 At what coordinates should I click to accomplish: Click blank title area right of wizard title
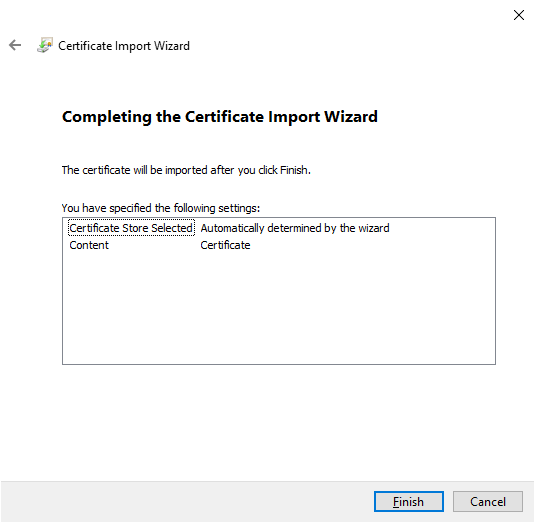pos(341,45)
